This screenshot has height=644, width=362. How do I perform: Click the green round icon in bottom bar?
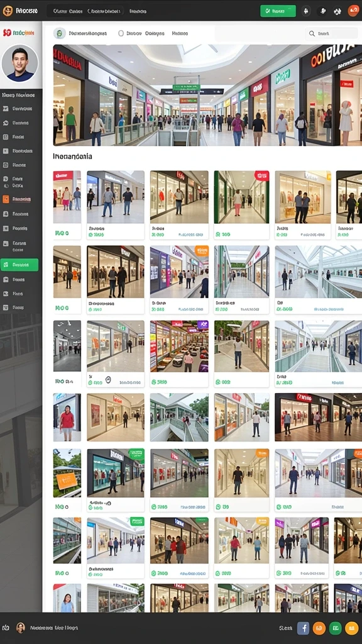[x=336, y=628]
